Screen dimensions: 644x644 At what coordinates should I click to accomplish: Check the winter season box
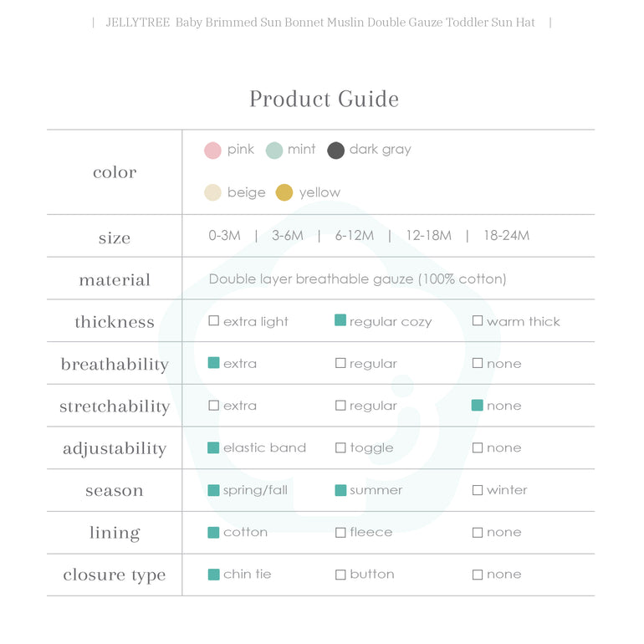[478, 490]
